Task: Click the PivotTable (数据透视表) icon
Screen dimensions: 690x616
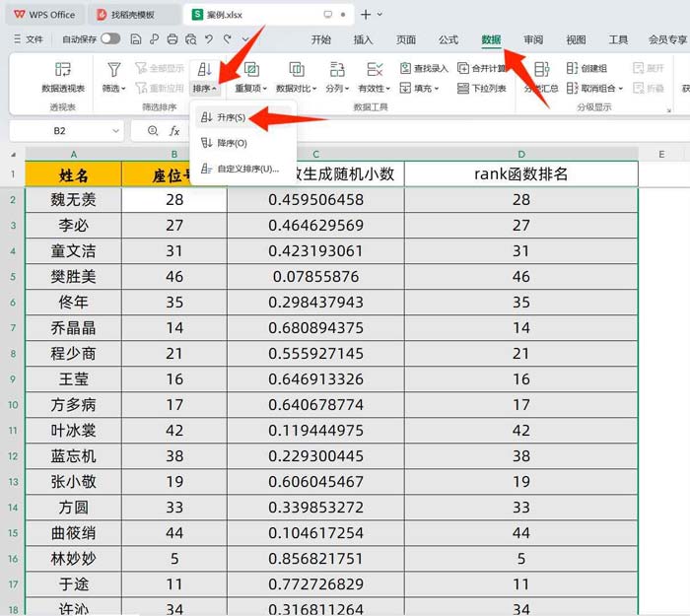Action: 63,69
